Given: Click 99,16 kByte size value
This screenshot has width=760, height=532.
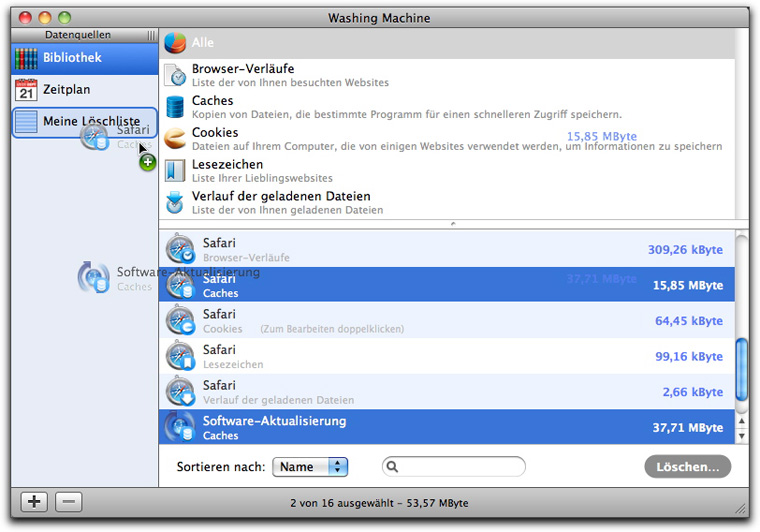Looking at the screenshot, I should coord(689,357).
